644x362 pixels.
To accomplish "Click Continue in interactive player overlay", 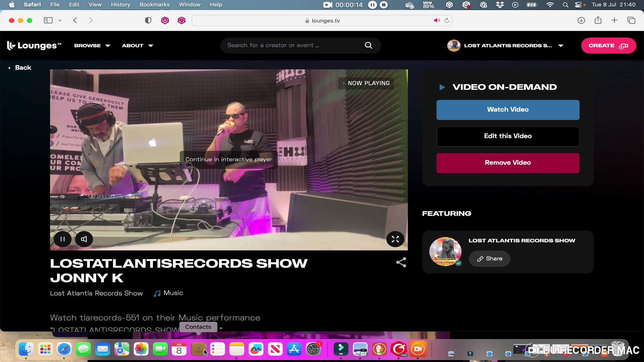I will [x=229, y=160].
